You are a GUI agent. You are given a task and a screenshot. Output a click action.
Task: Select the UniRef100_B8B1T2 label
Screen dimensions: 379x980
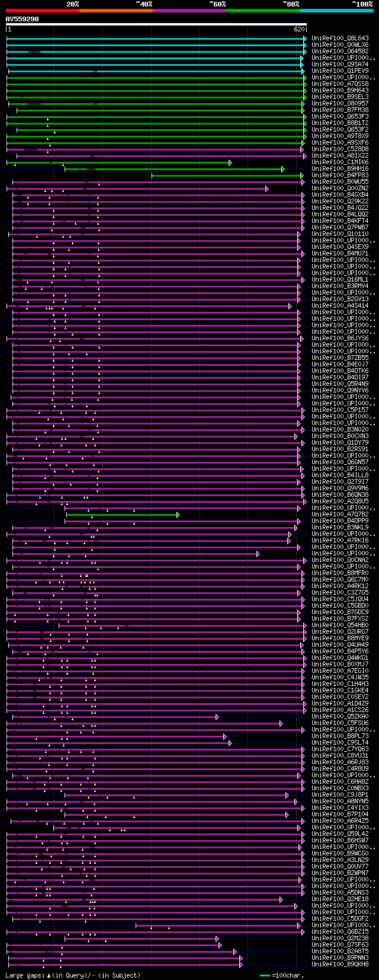[340, 123]
